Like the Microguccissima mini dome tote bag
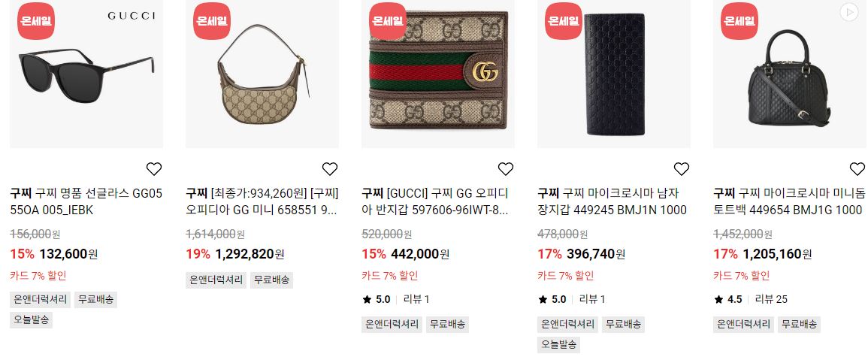 point(857,169)
